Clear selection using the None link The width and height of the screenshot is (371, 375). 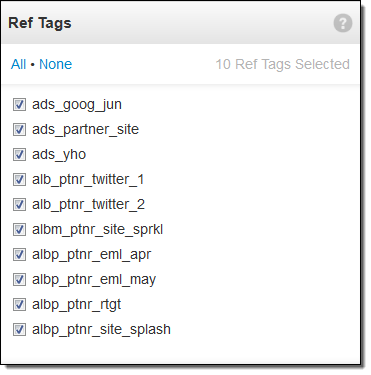pos(55,64)
